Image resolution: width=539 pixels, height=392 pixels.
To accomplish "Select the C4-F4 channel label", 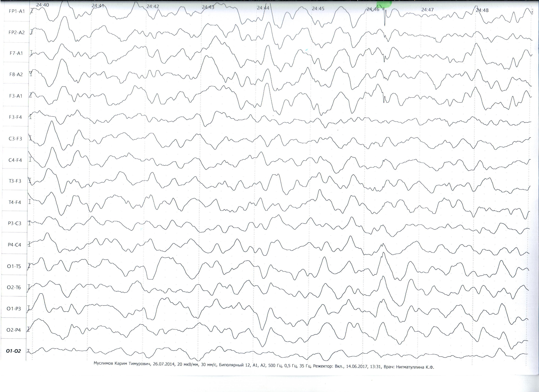I will pos(15,160).
